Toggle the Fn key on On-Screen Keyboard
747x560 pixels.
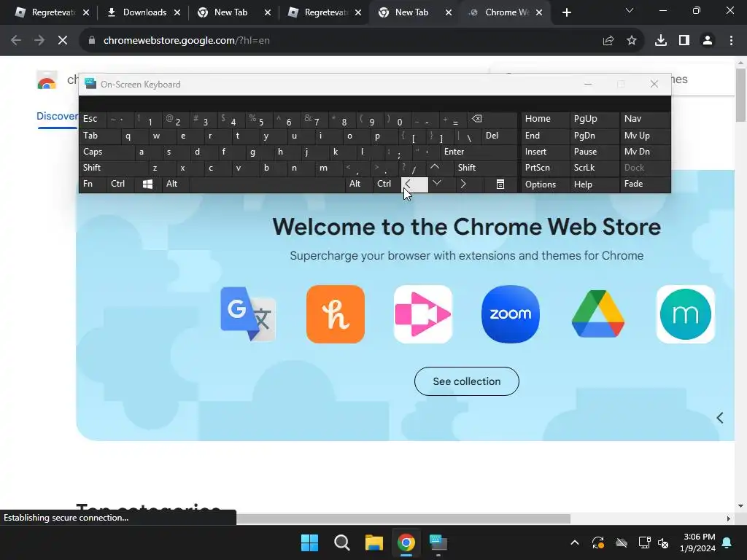(x=93, y=184)
